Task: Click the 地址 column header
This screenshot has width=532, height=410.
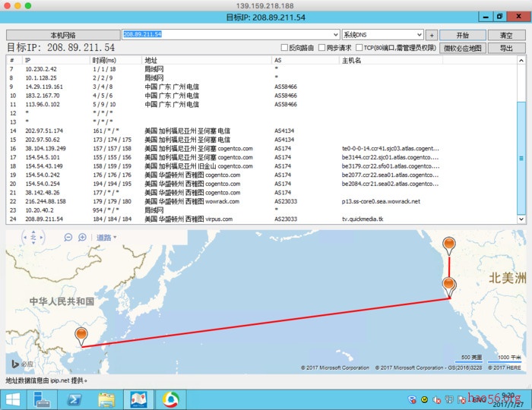Action: click(x=151, y=60)
